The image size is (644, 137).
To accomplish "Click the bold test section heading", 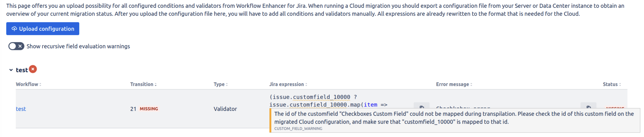I will pos(22,70).
